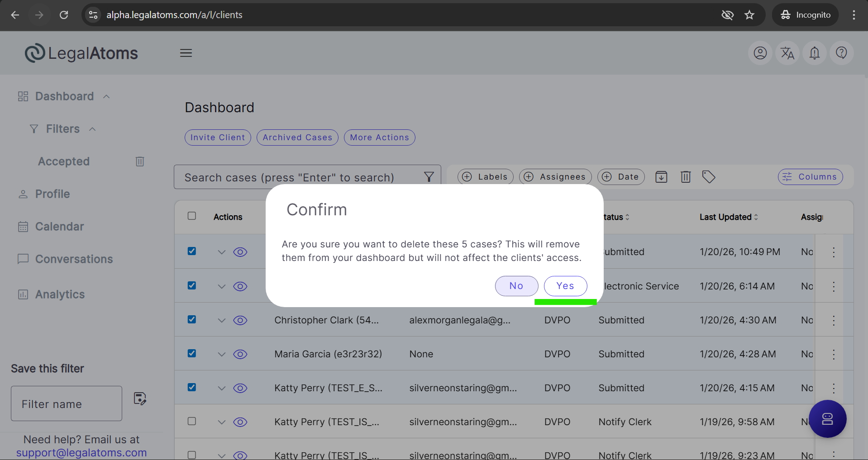Uncheck the Christopher Clark case checkbox

192,319
